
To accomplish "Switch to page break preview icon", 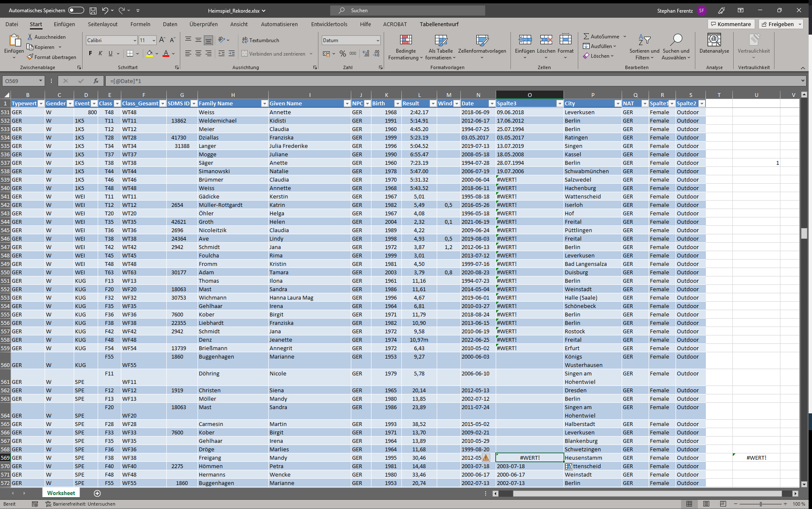I will tap(723, 504).
